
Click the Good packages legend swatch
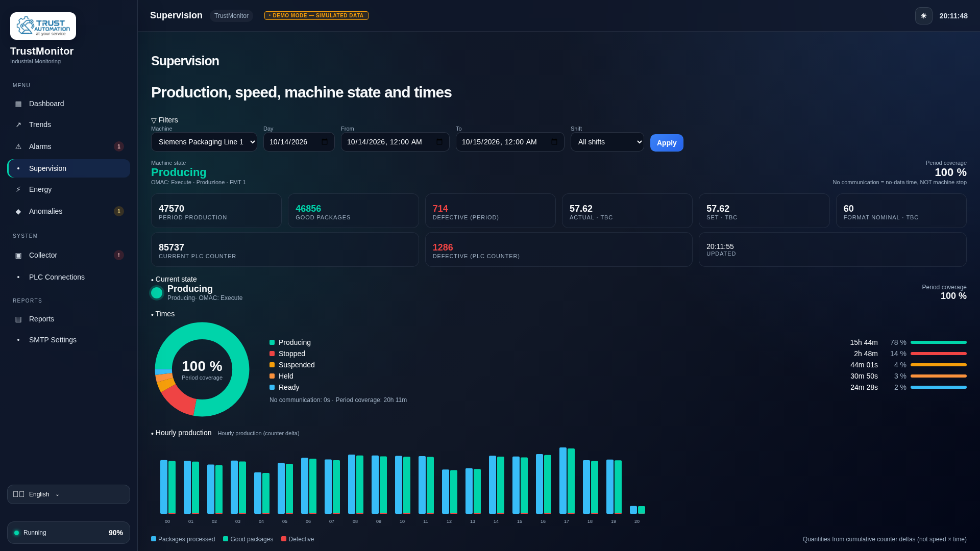point(226,539)
